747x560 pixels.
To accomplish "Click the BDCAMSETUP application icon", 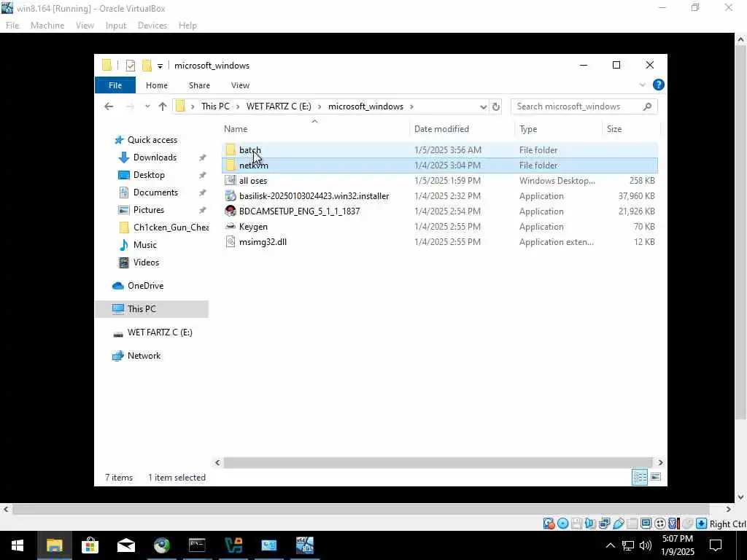I will click(231, 211).
